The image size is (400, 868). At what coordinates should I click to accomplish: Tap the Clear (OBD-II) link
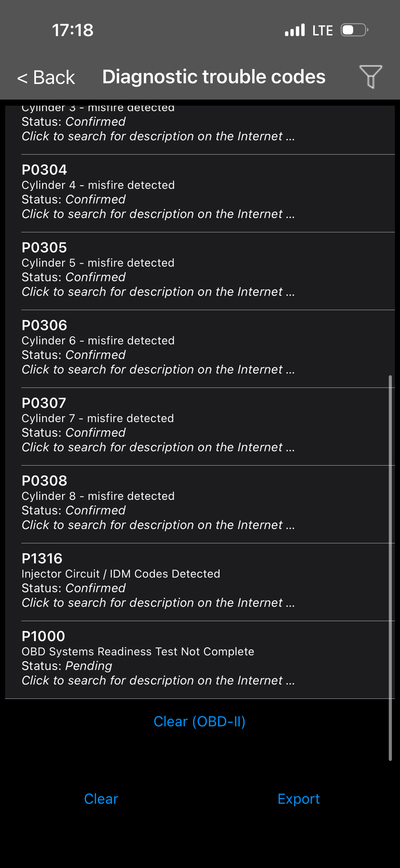(200, 721)
